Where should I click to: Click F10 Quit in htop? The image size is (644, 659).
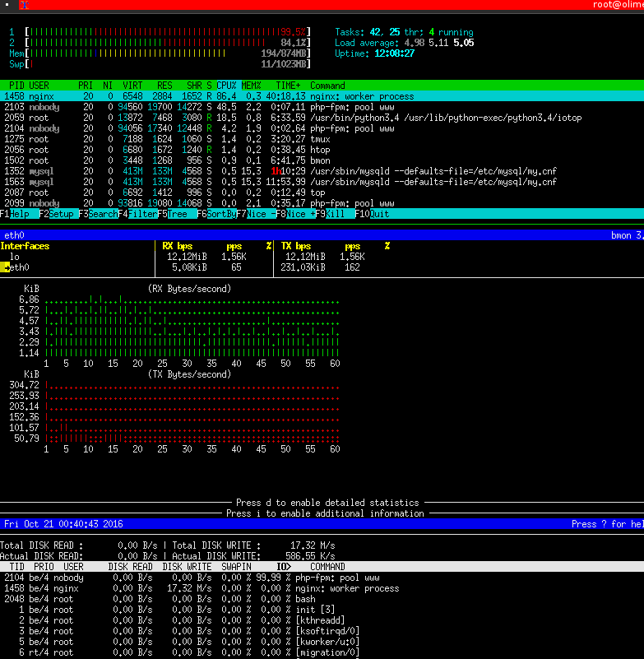(x=373, y=214)
